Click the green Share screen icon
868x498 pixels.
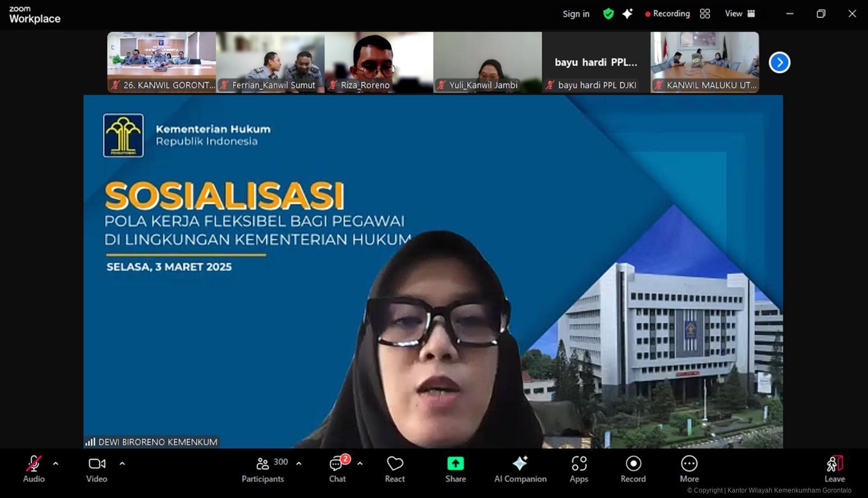[455, 464]
